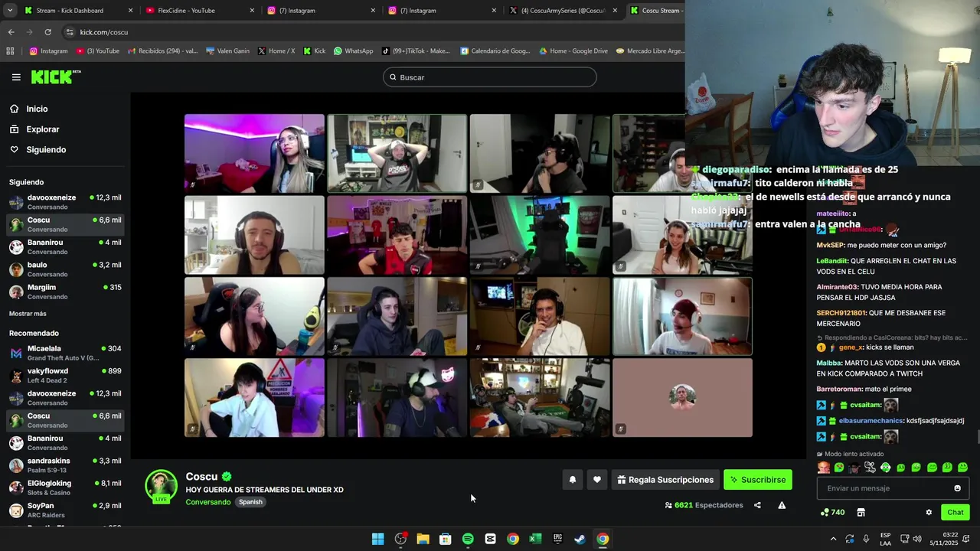980x551 pixels.
Task: Select the bald man face emote
Action: click(x=824, y=467)
